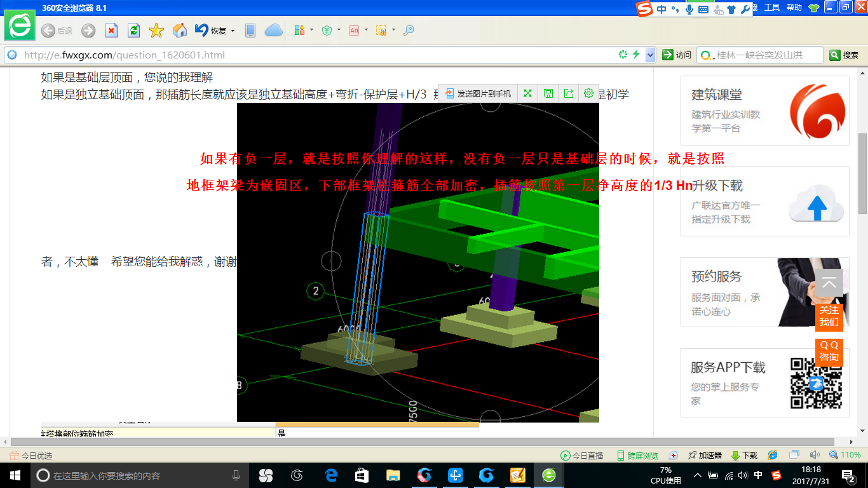
Task: Click the screenshot scissors icon
Action: [381, 30]
